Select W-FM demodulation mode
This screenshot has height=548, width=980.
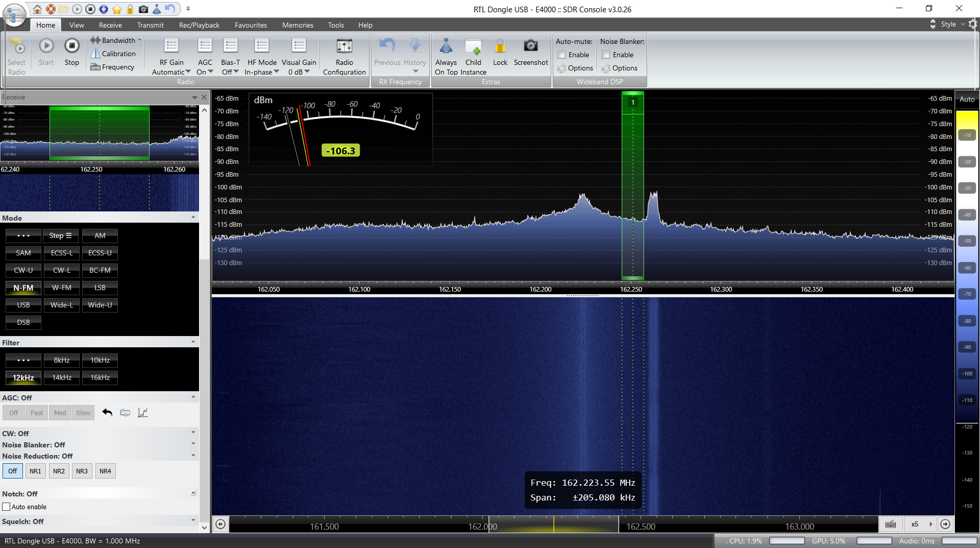pyautogui.click(x=62, y=288)
